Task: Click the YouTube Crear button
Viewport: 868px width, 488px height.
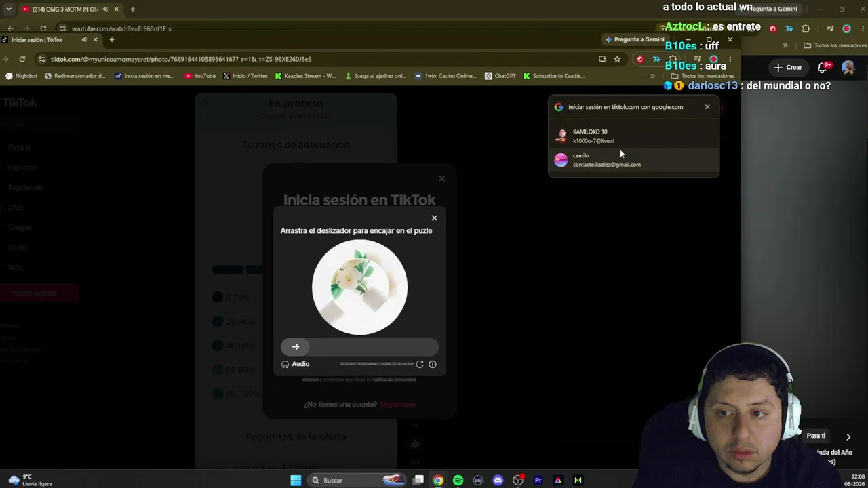Action: pyautogui.click(x=788, y=67)
